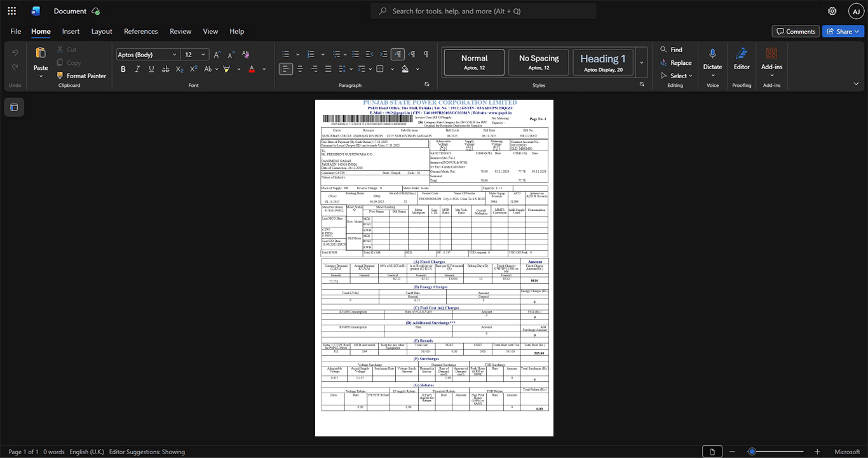Switch to the References tab
Viewport: 868px width, 458px height.
[x=141, y=31]
